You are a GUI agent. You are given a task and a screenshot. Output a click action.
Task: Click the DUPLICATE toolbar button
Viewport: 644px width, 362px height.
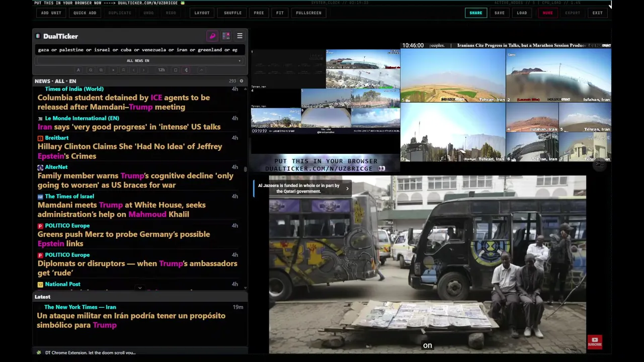click(120, 13)
